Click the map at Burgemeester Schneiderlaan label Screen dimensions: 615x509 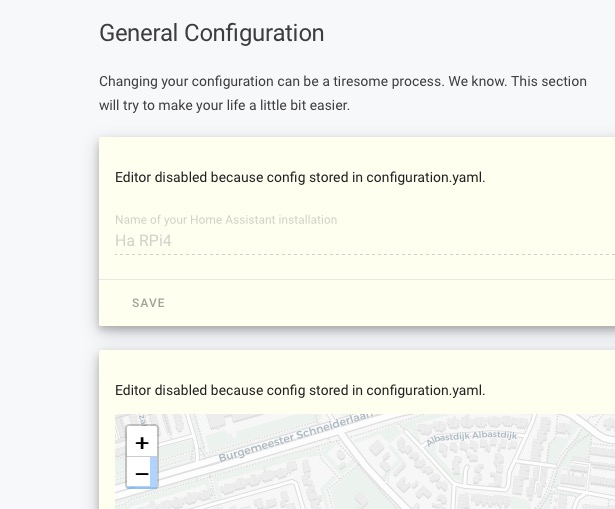coord(295,437)
